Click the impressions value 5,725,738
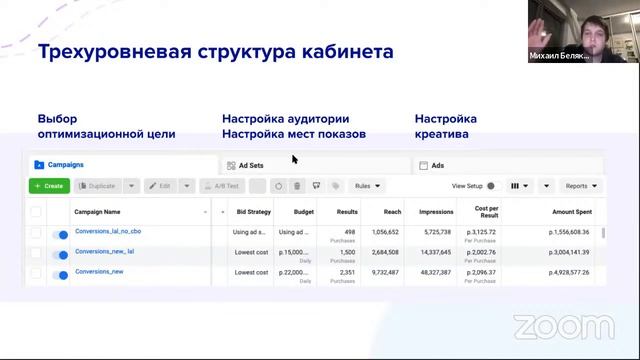The image size is (640, 360). (437, 232)
